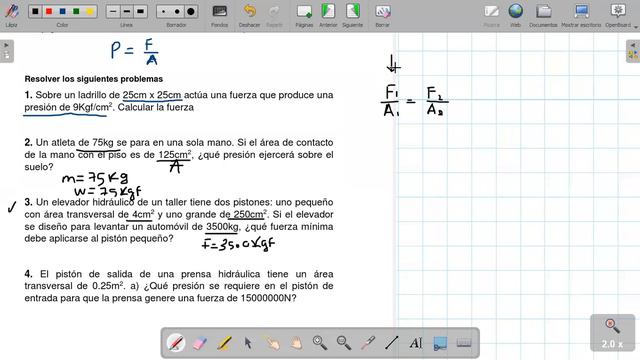Choose the large eraser size
The height and width of the screenshot is (360, 640).
click(x=191, y=11)
